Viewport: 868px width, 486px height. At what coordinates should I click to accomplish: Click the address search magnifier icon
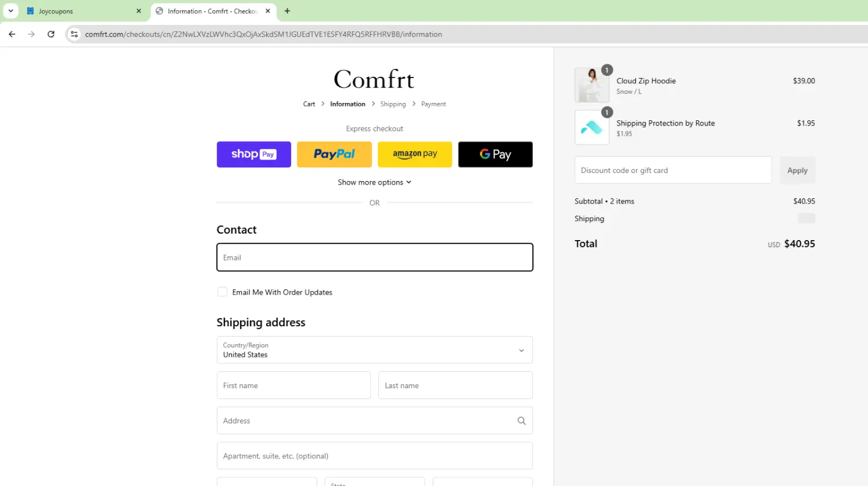(x=521, y=421)
